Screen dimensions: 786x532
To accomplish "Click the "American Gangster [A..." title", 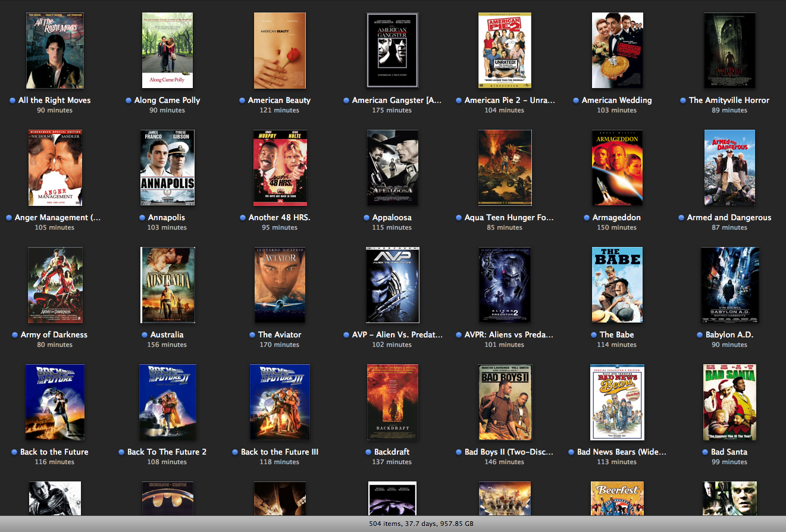I will (x=397, y=100).
